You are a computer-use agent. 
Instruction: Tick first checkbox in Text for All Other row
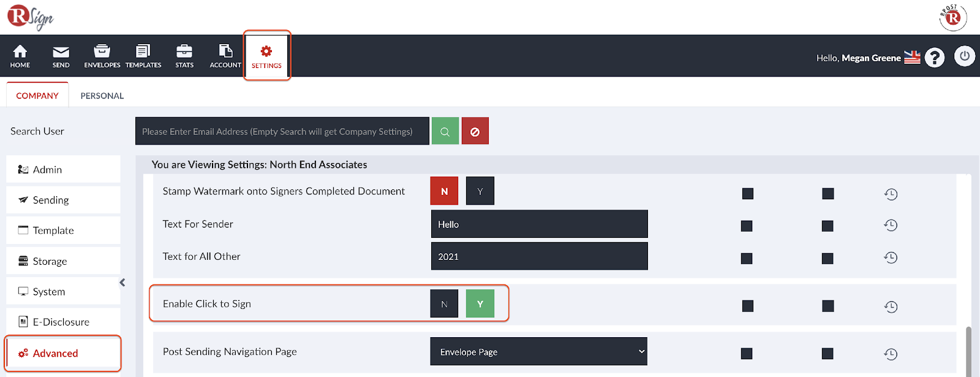(747, 259)
